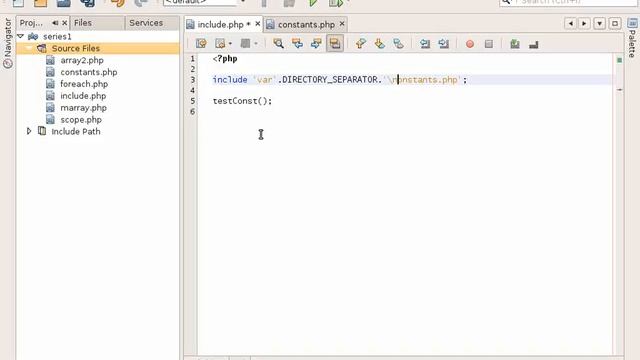The width and height of the screenshot is (640, 360).
Task: Click the Last Edit toolbar icon
Action: (x=201, y=44)
